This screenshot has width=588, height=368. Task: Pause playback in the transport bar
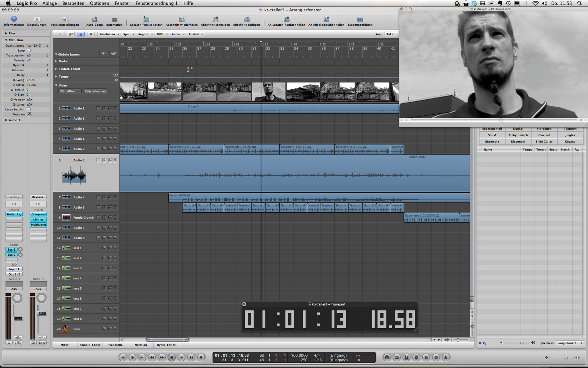(x=191, y=357)
